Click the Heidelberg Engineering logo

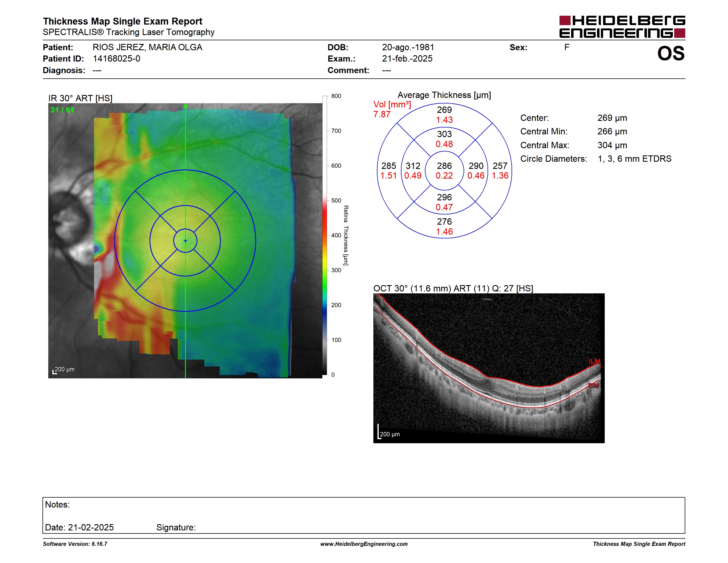(x=622, y=27)
